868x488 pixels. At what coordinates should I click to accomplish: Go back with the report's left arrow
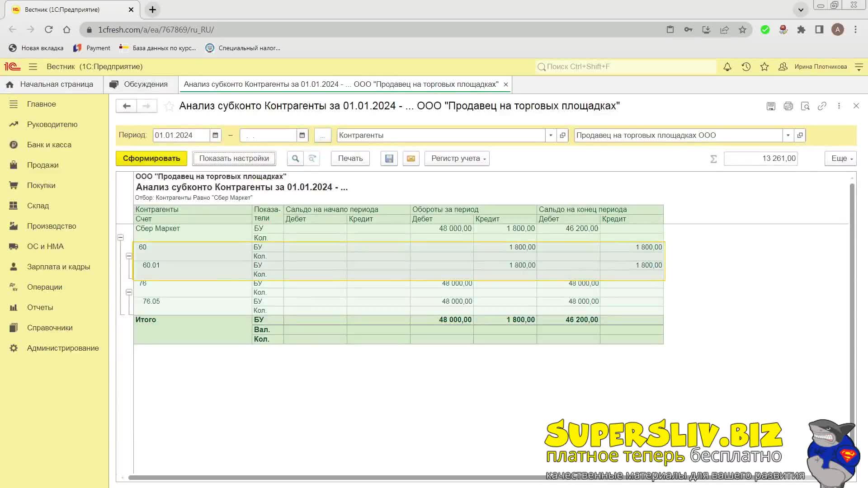pos(127,106)
